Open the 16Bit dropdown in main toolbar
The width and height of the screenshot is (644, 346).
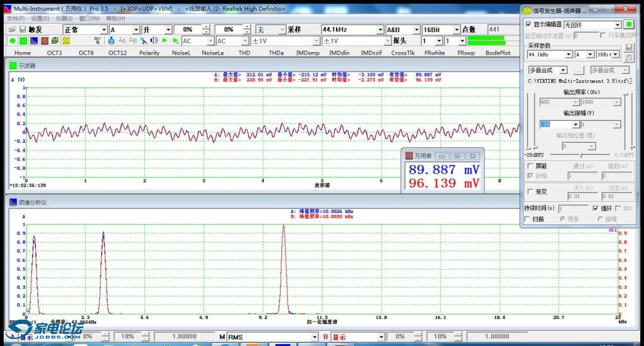(x=457, y=30)
